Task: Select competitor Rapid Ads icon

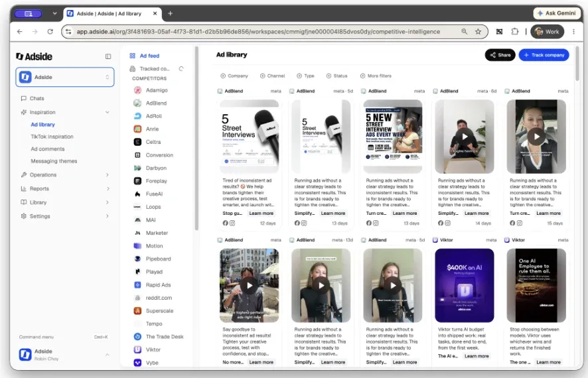Action: tap(137, 285)
